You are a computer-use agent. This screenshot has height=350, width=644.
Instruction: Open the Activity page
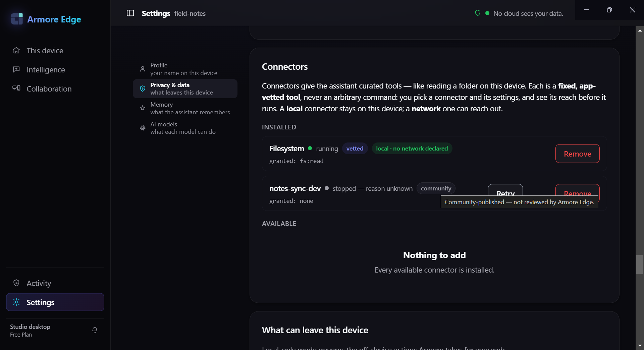(55, 283)
